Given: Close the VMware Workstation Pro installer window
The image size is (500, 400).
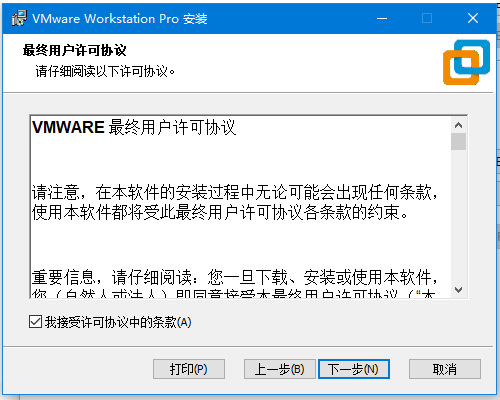Looking at the screenshot, I should (473, 18).
